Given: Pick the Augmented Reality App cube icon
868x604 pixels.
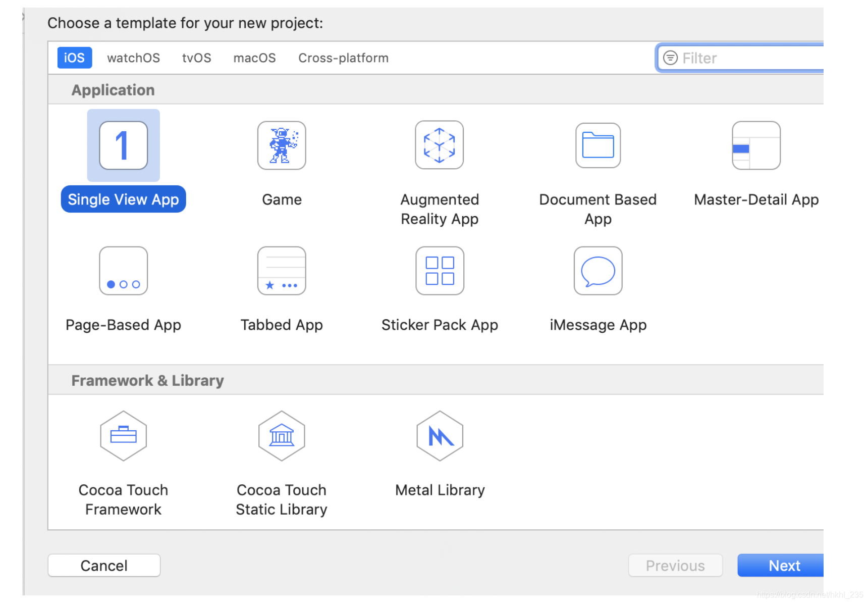Looking at the screenshot, I should (x=440, y=145).
